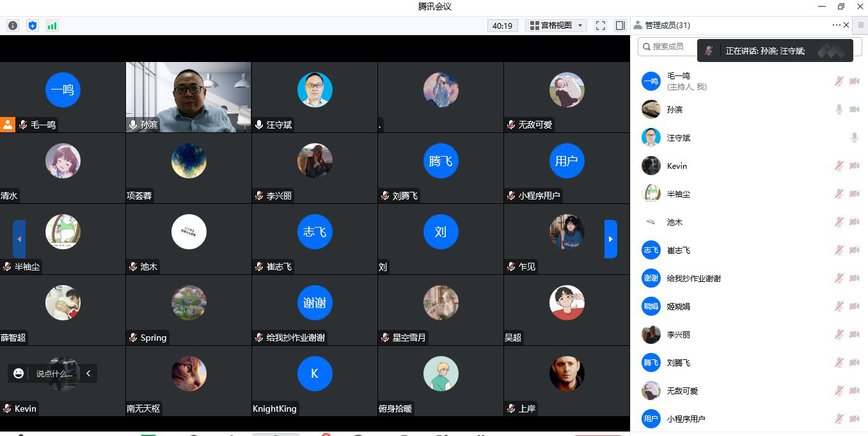The height and width of the screenshot is (436, 868).
Task: Click the 俯身拾暖 participant tile
Action: [x=441, y=381]
